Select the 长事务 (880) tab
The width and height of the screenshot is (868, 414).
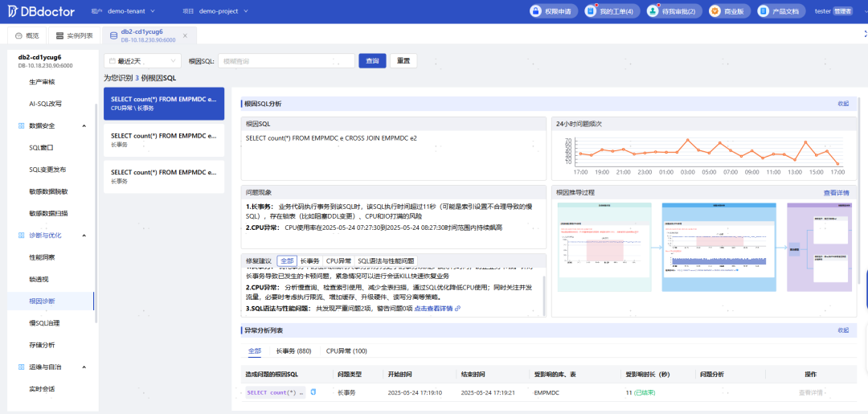293,351
